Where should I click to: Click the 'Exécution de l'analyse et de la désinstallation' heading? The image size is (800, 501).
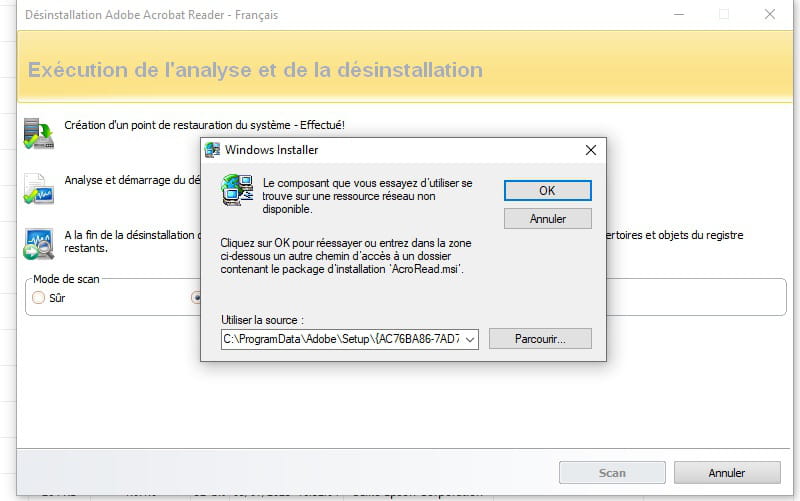click(255, 70)
